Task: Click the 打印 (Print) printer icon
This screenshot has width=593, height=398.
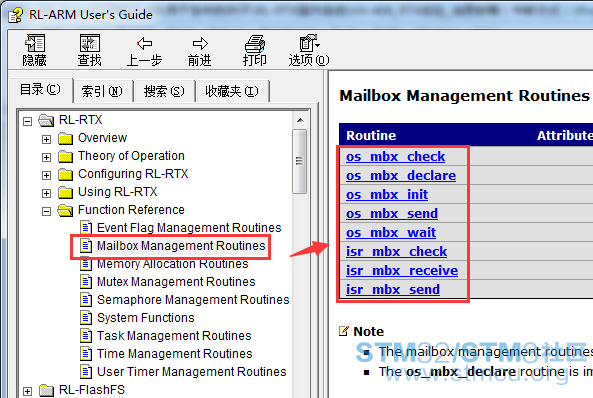Action: [x=255, y=44]
